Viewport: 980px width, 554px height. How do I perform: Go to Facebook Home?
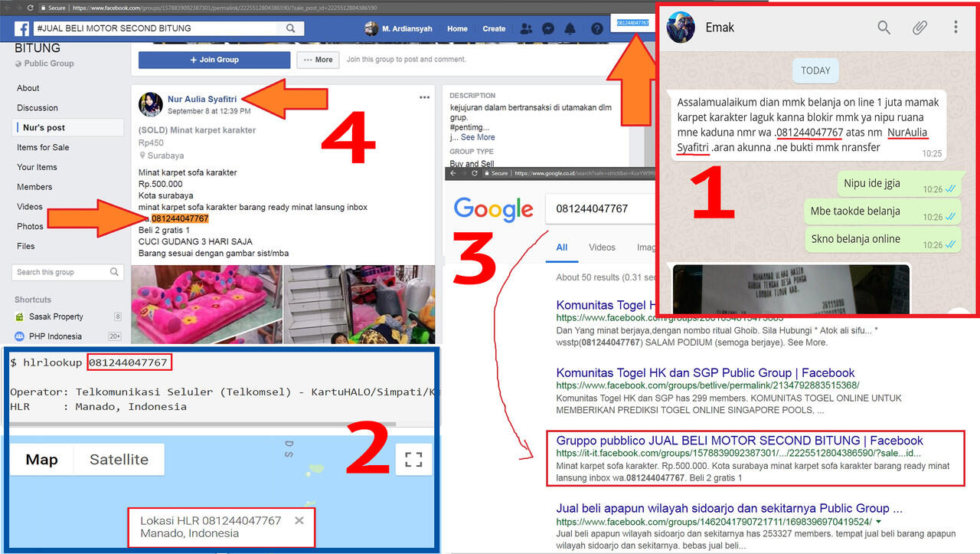[x=457, y=29]
